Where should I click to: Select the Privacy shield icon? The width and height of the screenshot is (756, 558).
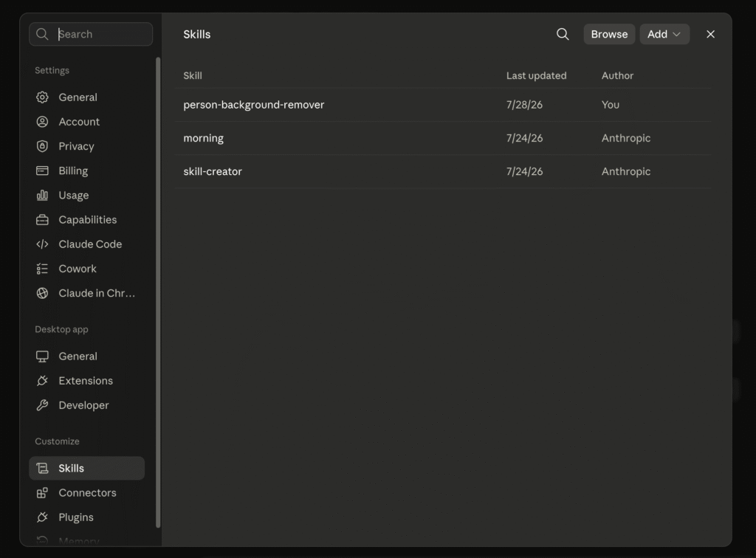point(42,146)
